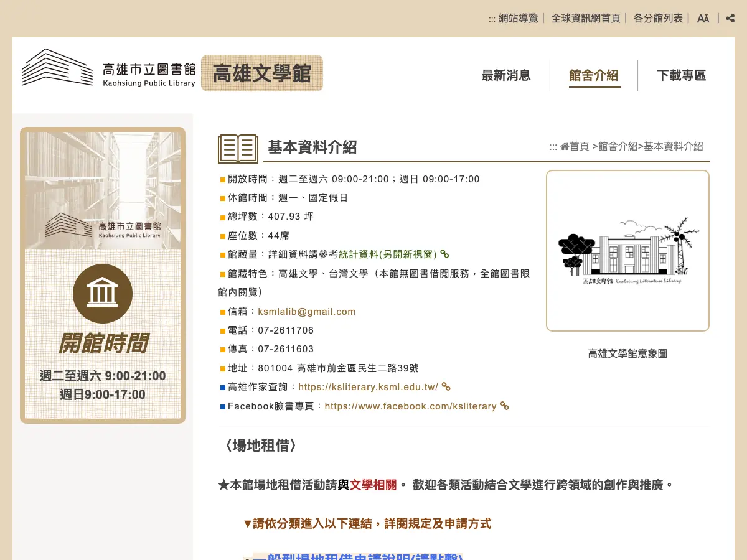Click the 〈場地租借〉 heading
The height and width of the screenshot is (560, 747).
tap(261, 446)
